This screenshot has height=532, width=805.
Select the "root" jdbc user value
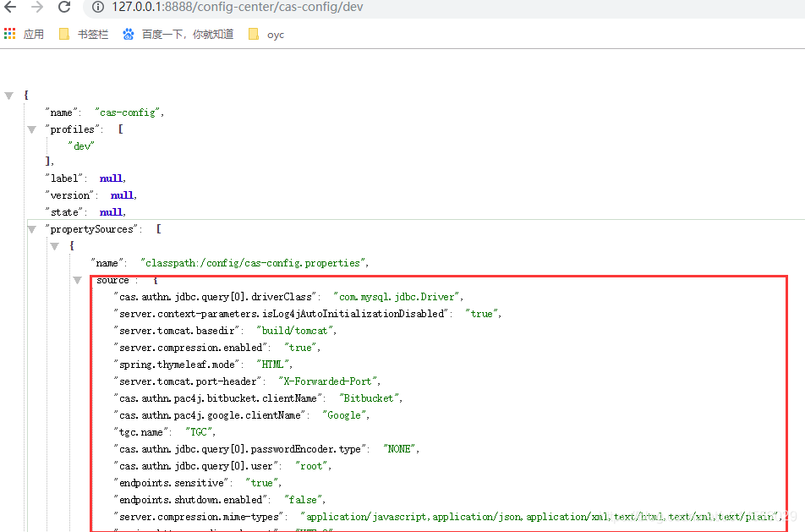pos(312,466)
